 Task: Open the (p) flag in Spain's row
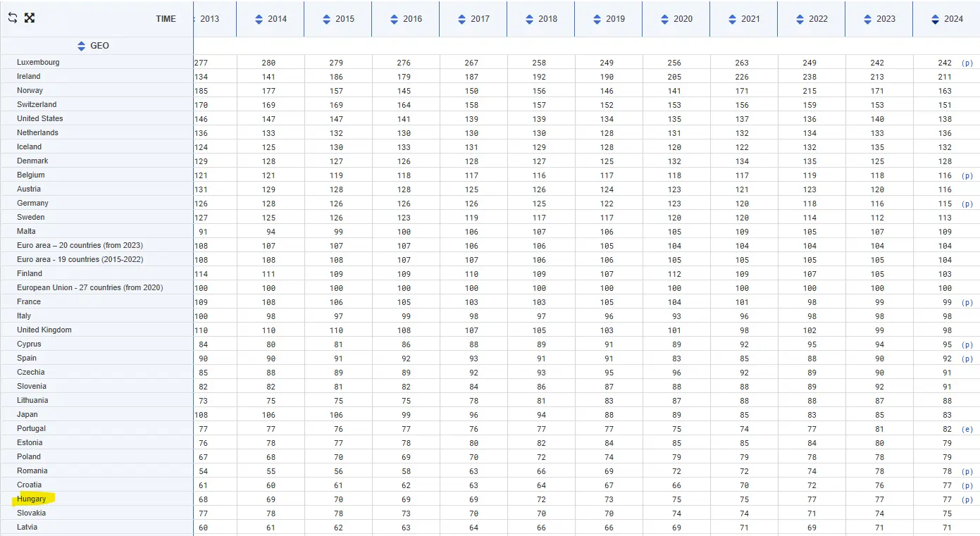(x=967, y=359)
